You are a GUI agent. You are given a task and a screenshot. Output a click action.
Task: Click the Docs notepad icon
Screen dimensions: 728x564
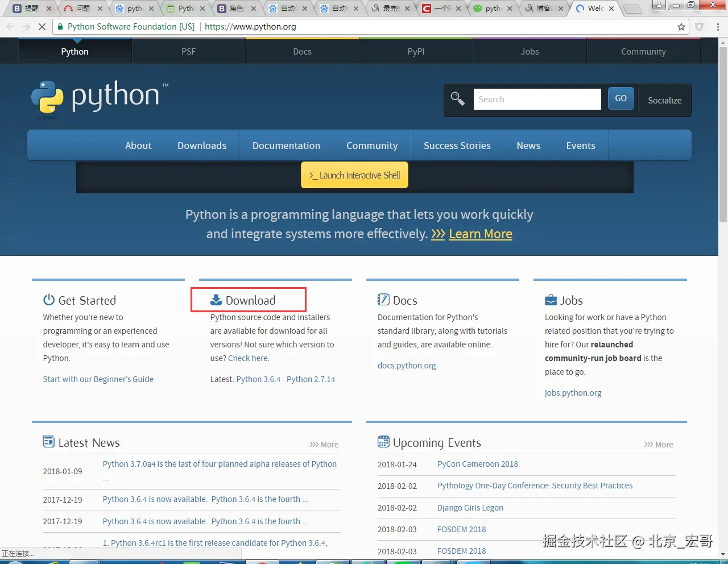(383, 300)
